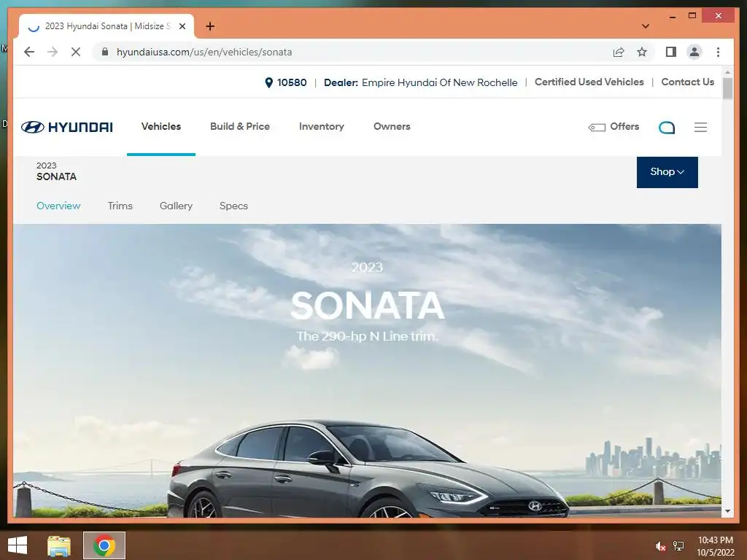Click the page vertical scrollbar thumb
The width and height of the screenshot is (747, 560).
pos(727,88)
